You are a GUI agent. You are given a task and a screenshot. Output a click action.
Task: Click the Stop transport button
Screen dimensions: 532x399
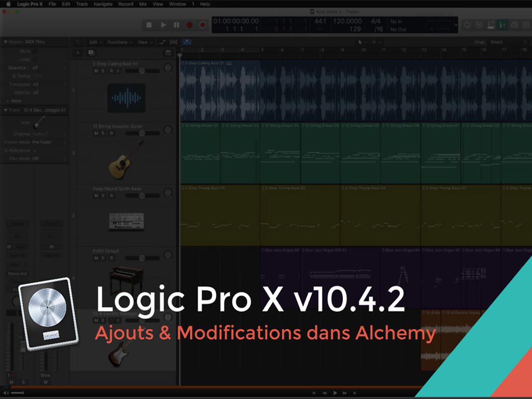point(149,25)
